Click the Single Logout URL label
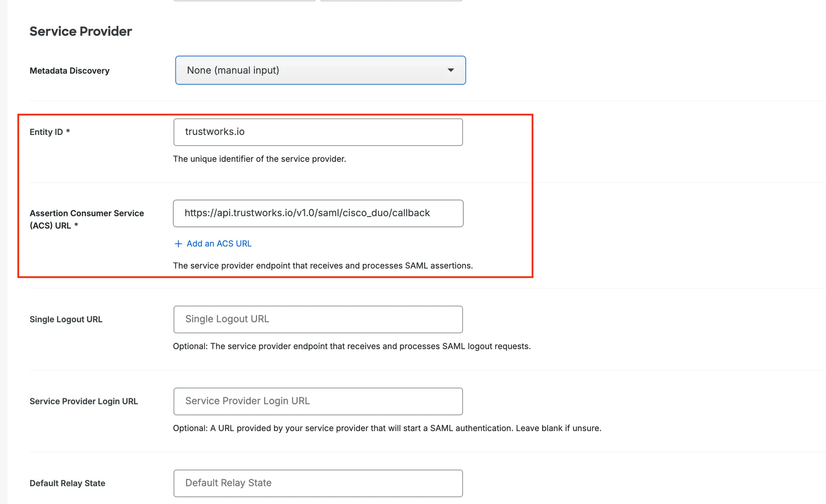The width and height of the screenshot is (826, 504). (x=66, y=319)
